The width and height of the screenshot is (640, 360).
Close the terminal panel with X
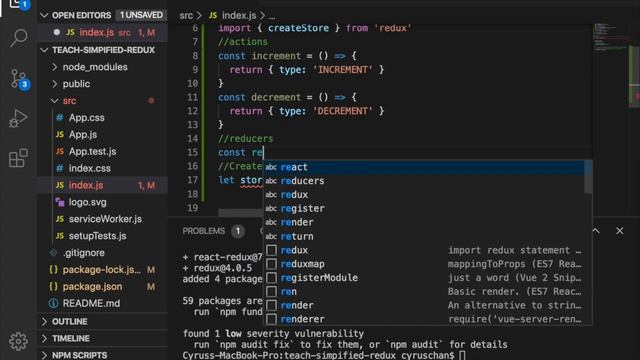point(620,231)
